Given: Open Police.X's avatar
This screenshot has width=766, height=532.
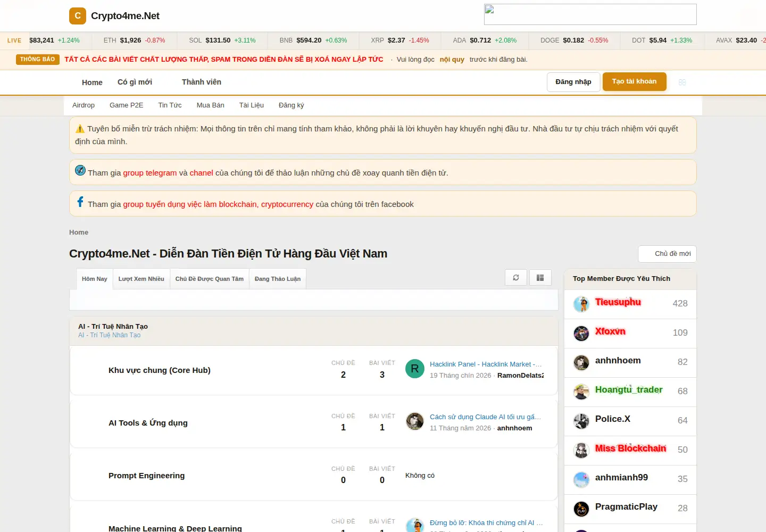Looking at the screenshot, I should (x=581, y=421).
